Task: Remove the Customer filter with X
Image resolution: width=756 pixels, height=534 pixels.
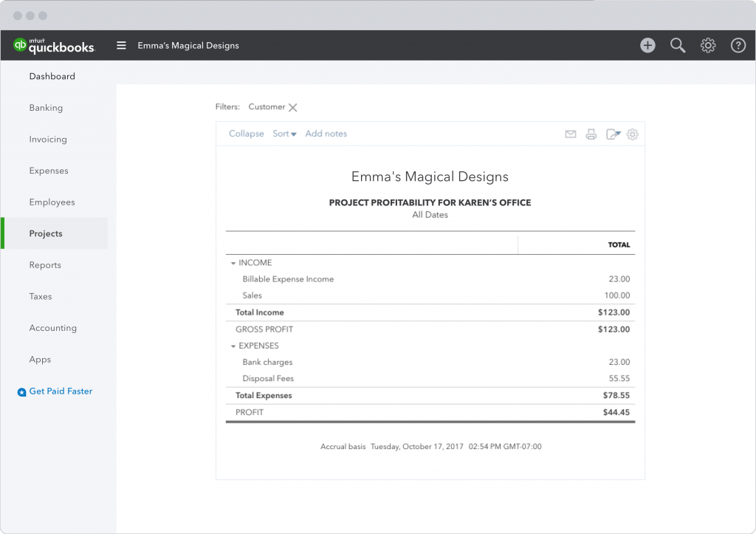Action: point(292,108)
